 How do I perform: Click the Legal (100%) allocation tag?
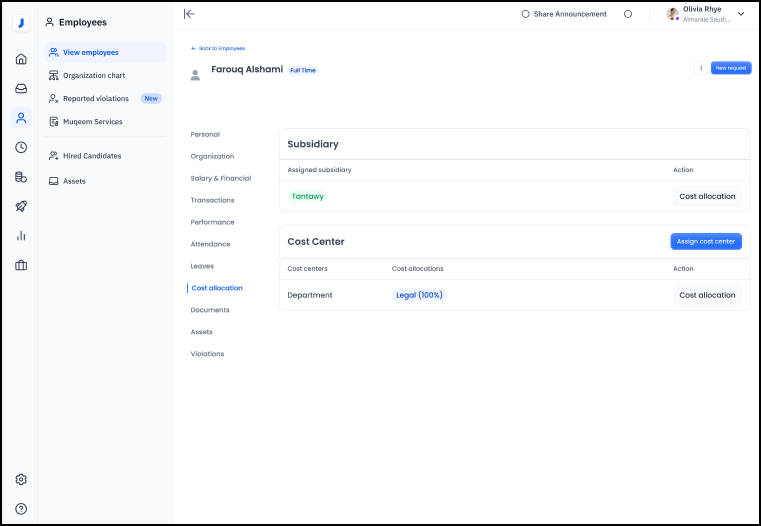coord(419,295)
